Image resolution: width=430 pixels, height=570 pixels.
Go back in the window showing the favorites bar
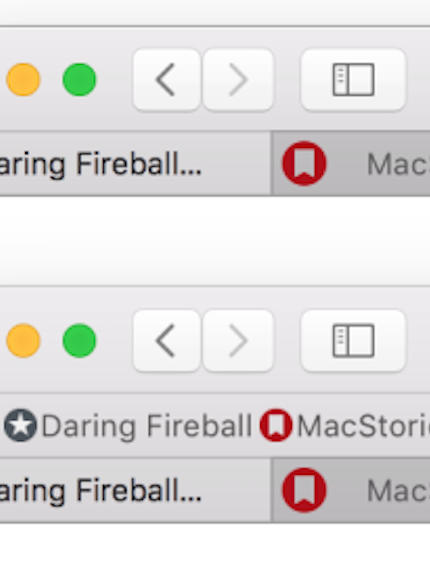(x=166, y=341)
